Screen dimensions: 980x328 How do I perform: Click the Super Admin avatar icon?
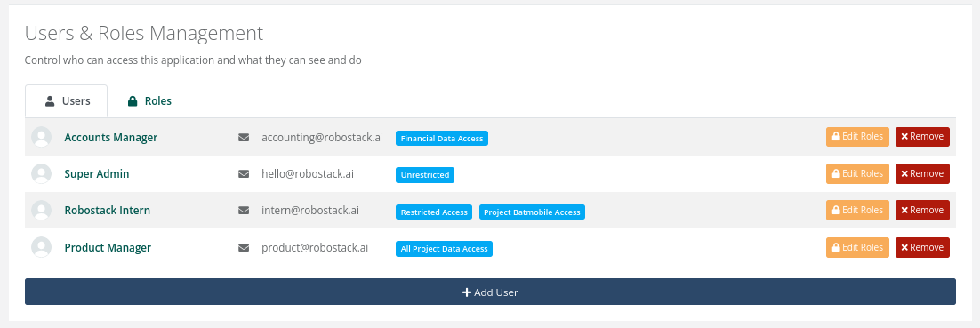click(x=41, y=173)
